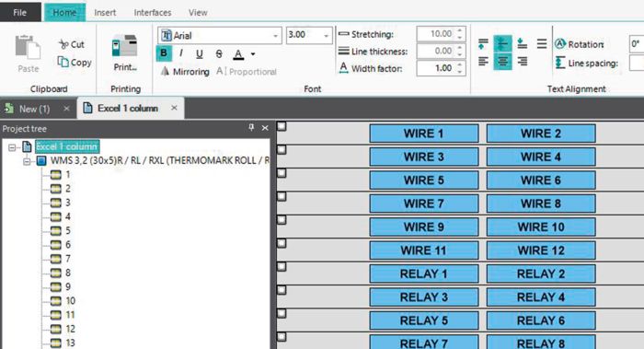Select the WIRE 10 label
The width and height of the screenshot is (644, 349).
(x=541, y=227)
